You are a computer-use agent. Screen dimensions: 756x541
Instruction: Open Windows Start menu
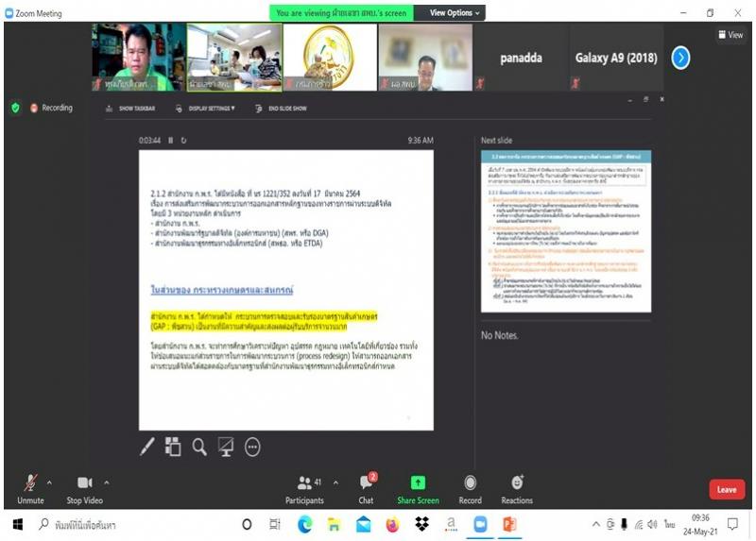click(18, 524)
